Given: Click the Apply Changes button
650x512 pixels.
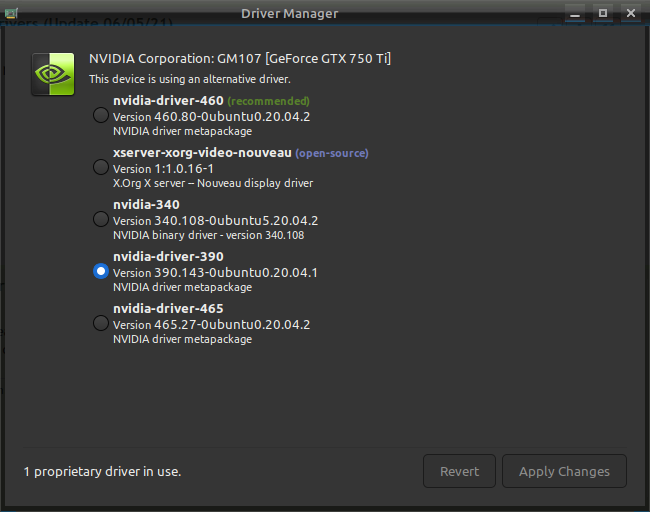Looking at the screenshot, I should (564, 471).
